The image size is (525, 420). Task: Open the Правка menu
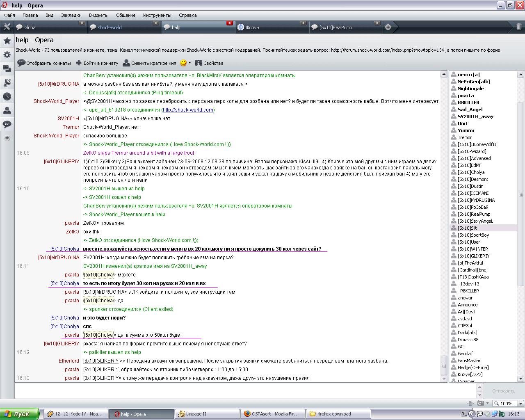pyautogui.click(x=30, y=15)
